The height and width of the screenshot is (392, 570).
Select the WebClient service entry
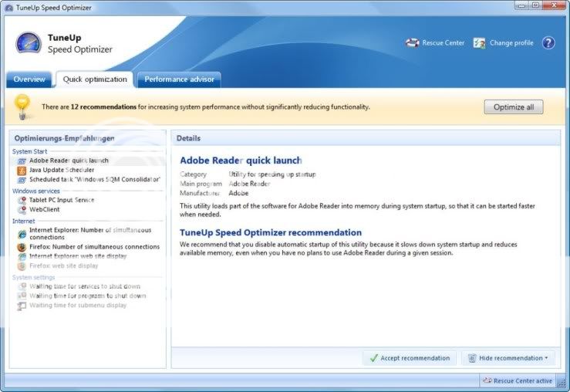(44, 209)
